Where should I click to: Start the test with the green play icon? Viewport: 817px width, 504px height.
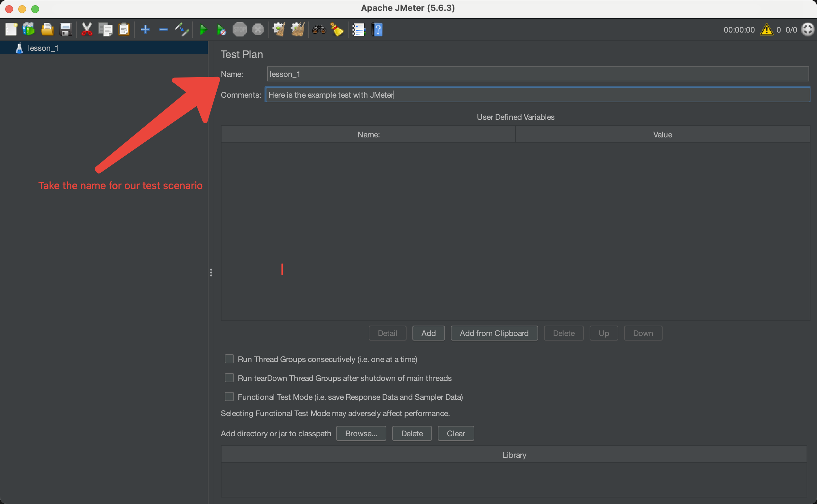[203, 30]
